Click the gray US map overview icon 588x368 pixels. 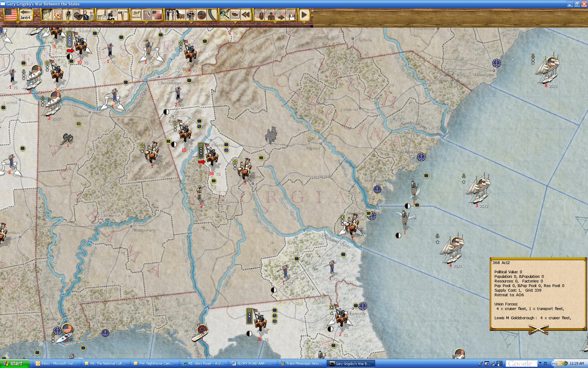235,14
